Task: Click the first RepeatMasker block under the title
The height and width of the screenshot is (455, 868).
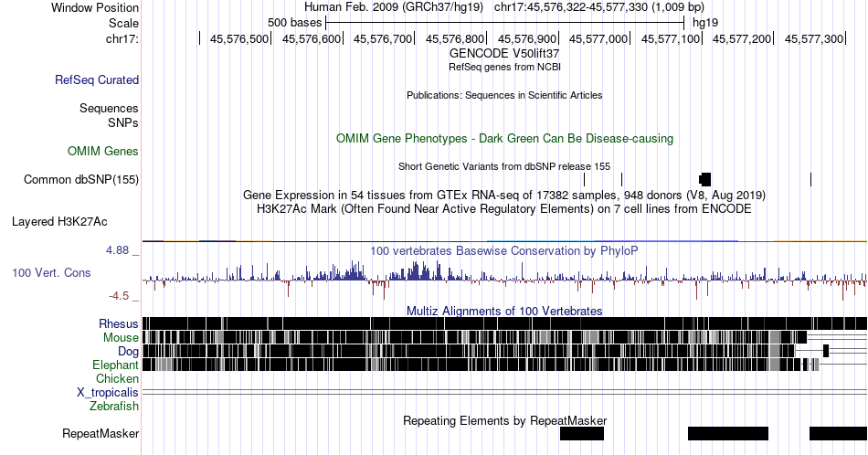Action: point(582,433)
